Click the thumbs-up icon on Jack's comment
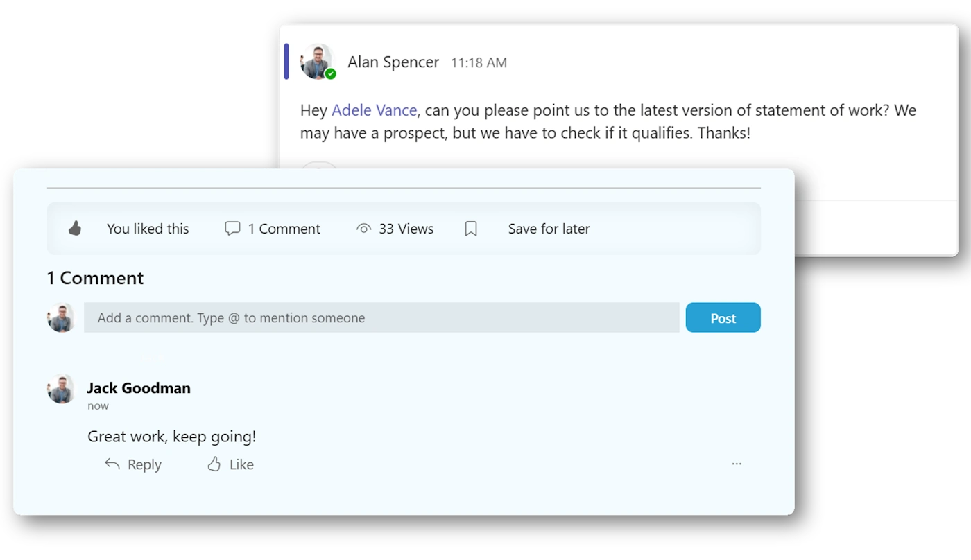 tap(214, 464)
